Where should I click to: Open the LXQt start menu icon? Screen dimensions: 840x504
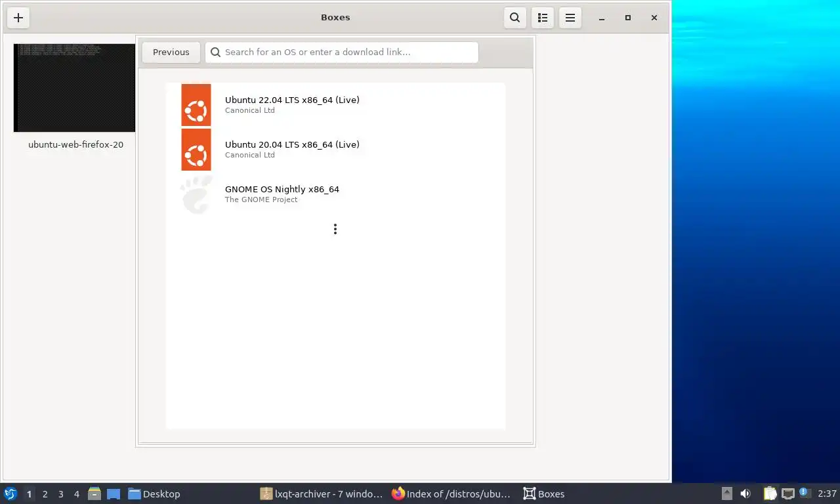[10, 494]
